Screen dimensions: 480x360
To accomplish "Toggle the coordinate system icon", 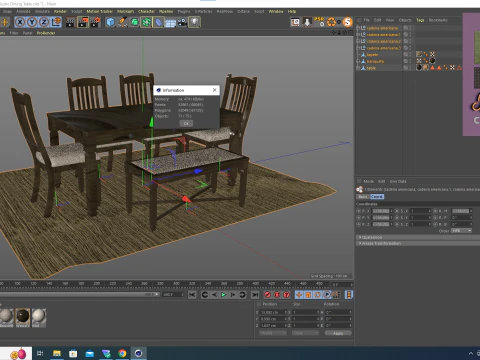I will click(56, 22).
